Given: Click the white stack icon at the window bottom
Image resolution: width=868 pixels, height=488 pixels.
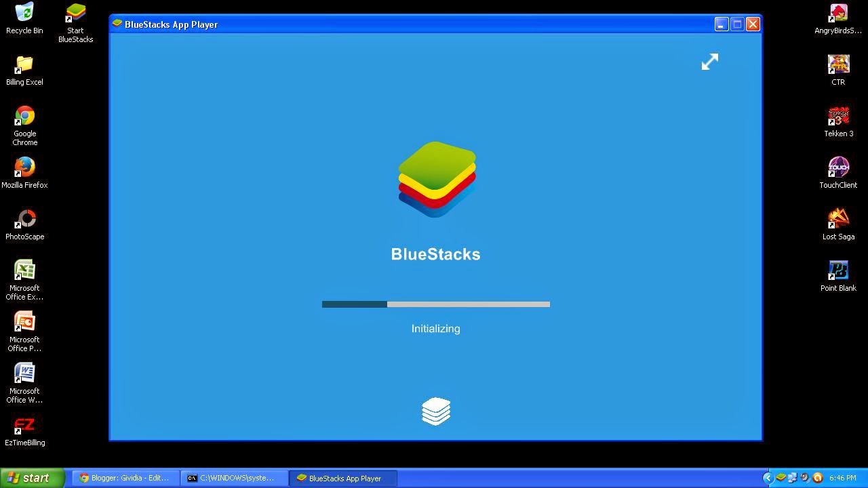Looking at the screenshot, I should 435,411.
